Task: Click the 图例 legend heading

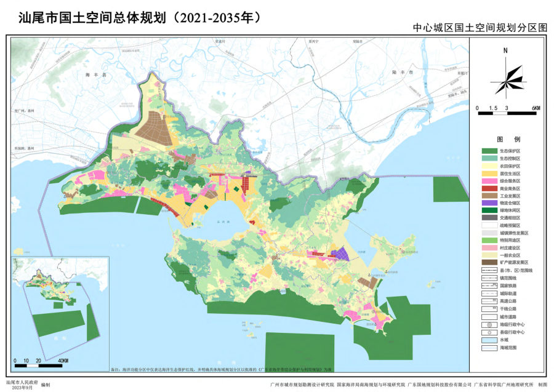Action: [508, 139]
